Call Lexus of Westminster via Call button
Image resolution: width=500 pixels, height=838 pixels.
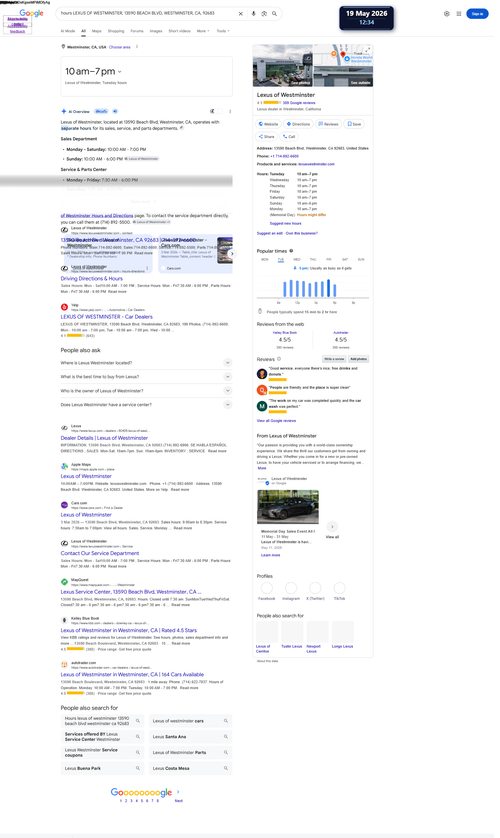(289, 136)
